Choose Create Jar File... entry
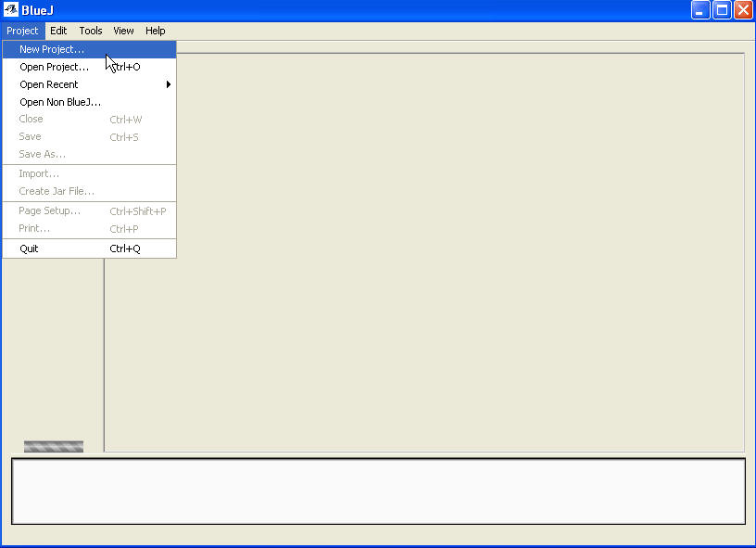This screenshot has width=756, height=548. coord(57,191)
